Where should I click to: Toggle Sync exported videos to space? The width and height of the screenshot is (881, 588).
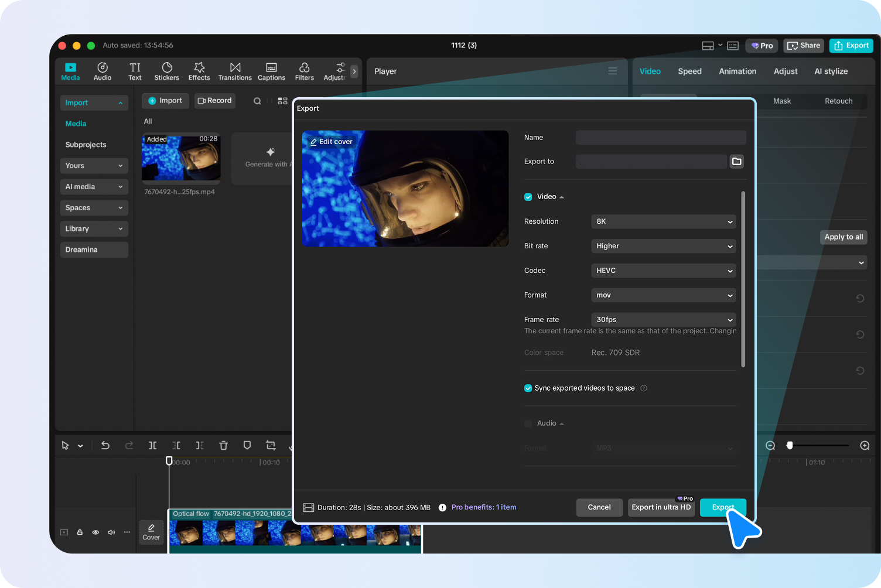[x=528, y=388]
